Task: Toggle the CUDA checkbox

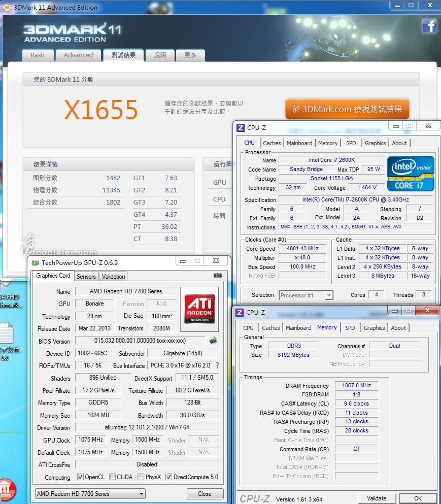Action: coord(113,477)
